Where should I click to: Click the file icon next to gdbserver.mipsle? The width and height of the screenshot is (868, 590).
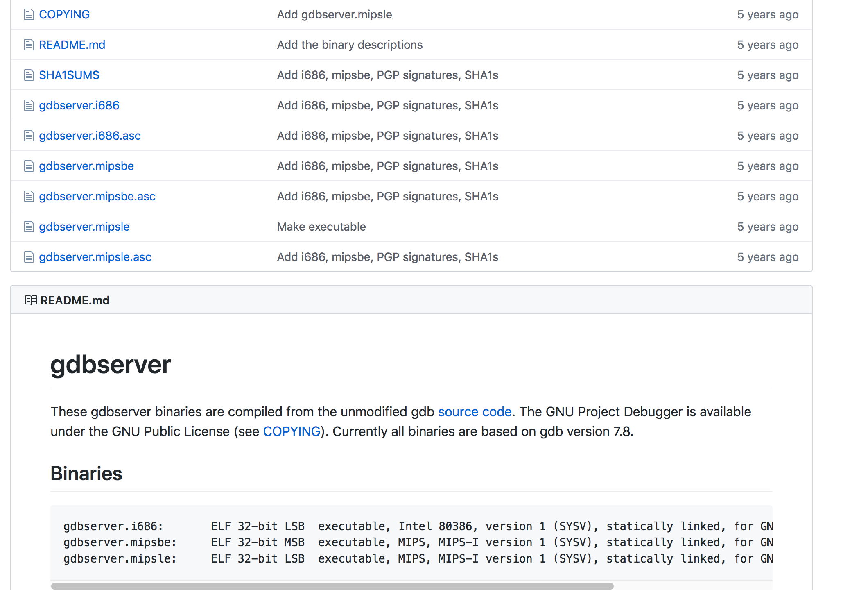pos(29,227)
